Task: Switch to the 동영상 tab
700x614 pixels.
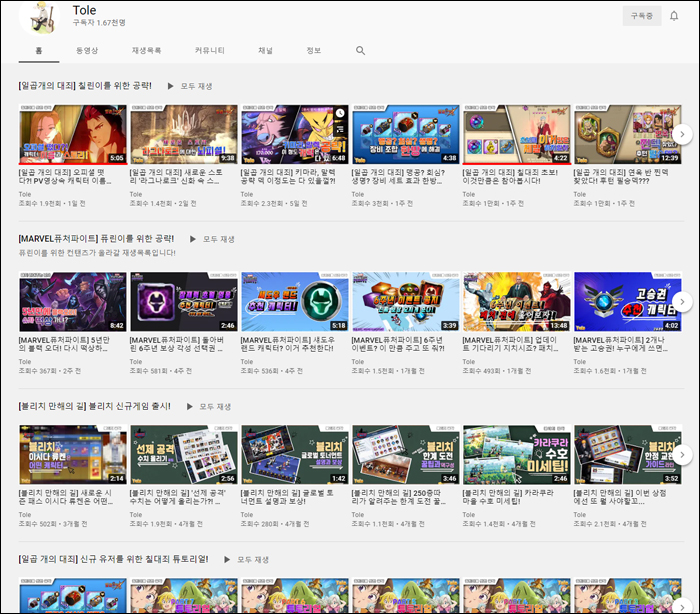Action: point(87,50)
